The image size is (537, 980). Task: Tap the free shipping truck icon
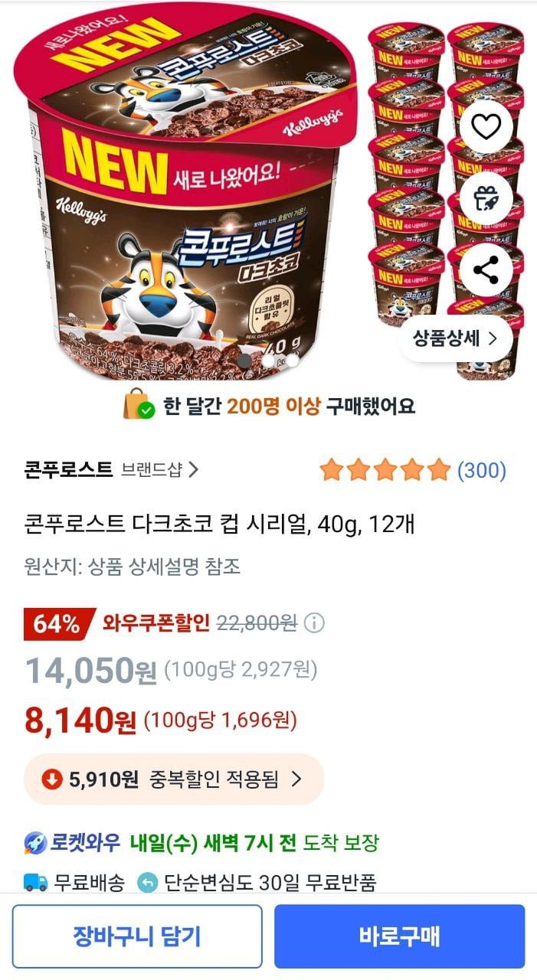tap(36, 883)
